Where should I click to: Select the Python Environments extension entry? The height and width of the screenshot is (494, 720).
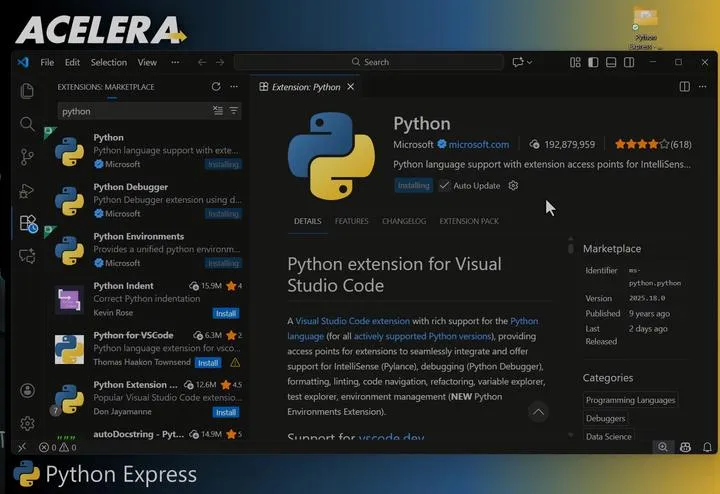(147, 249)
